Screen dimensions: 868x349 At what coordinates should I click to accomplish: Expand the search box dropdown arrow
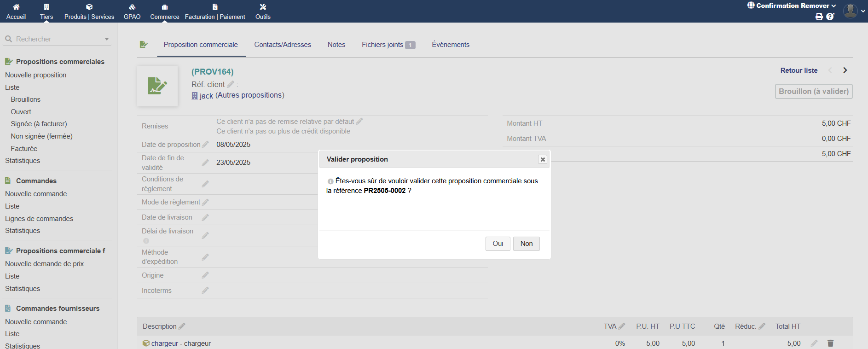[x=107, y=39]
